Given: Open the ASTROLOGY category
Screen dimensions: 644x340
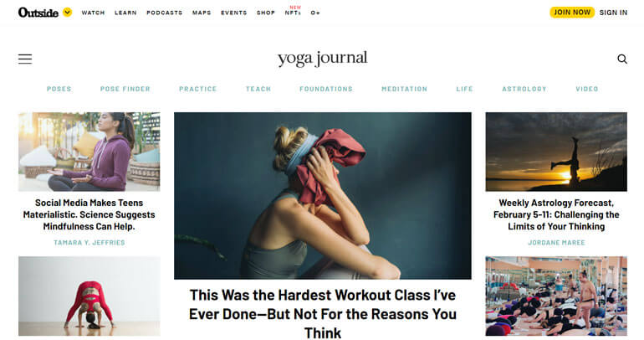Looking at the screenshot, I should [x=524, y=89].
